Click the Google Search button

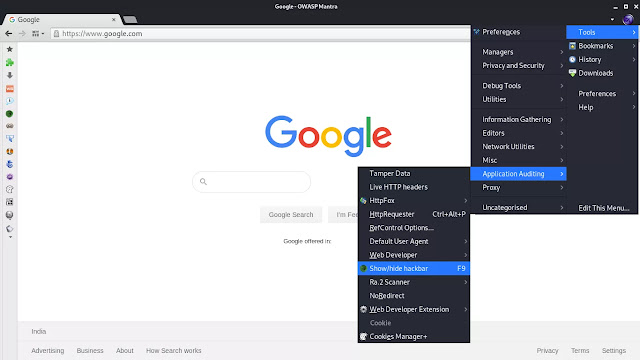pos(291,215)
